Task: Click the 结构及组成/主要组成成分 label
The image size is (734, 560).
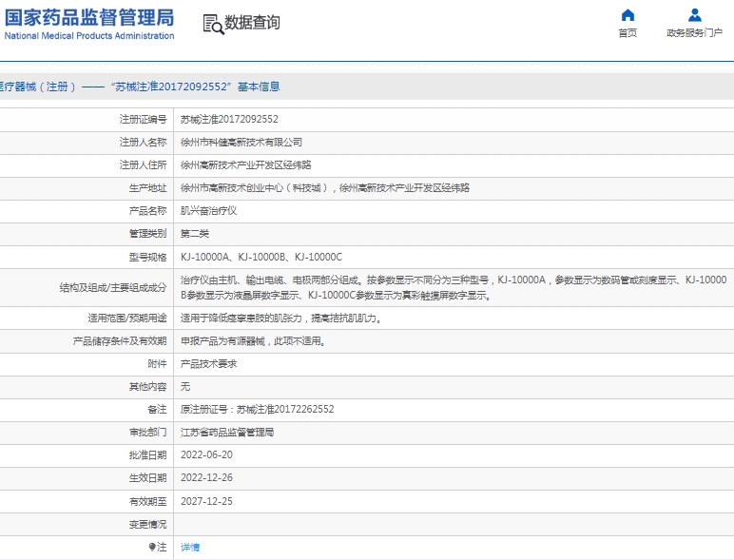Action: coord(113,287)
